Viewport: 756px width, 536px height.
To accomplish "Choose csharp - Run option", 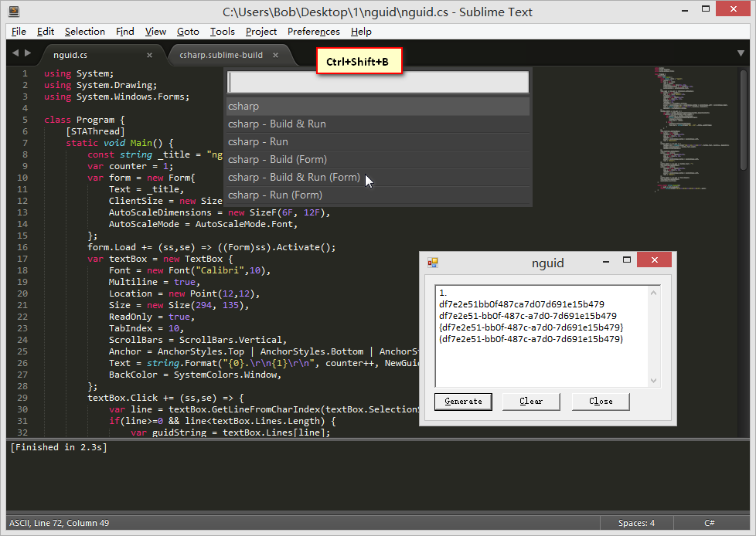I will 378,141.
